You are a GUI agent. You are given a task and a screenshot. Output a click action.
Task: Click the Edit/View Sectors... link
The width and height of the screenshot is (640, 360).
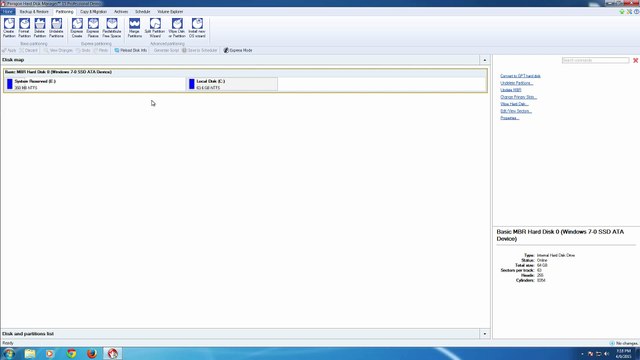click(x=516, y=111)
